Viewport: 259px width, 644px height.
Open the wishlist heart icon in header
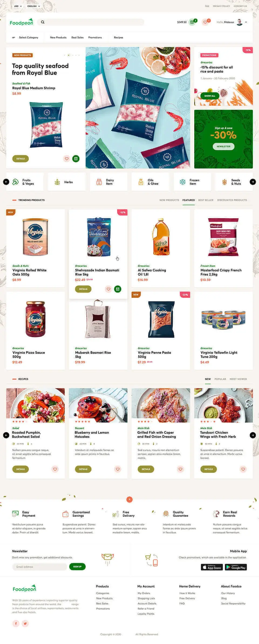click(x=206, y=22)
